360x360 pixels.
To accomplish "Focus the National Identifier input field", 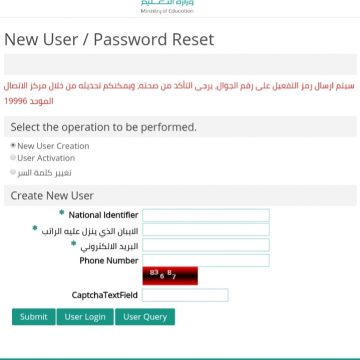I will tap(206, 215).
